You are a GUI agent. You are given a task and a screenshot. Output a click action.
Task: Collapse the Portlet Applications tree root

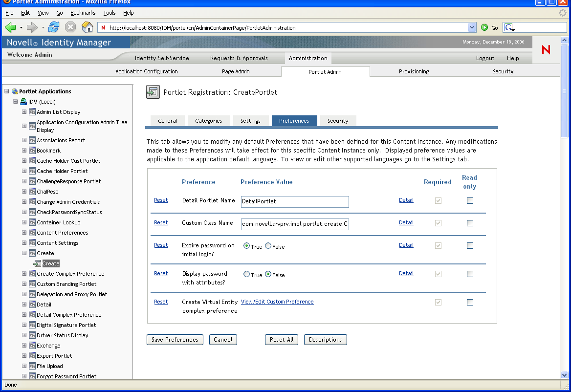point(6,91)
